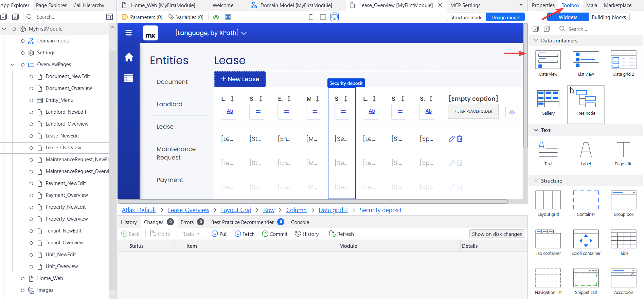Viewport: 644px width, 299px height.
Task: Open the Domain Model [MyFirstModule] tab
Action: [x=291, y=5]
